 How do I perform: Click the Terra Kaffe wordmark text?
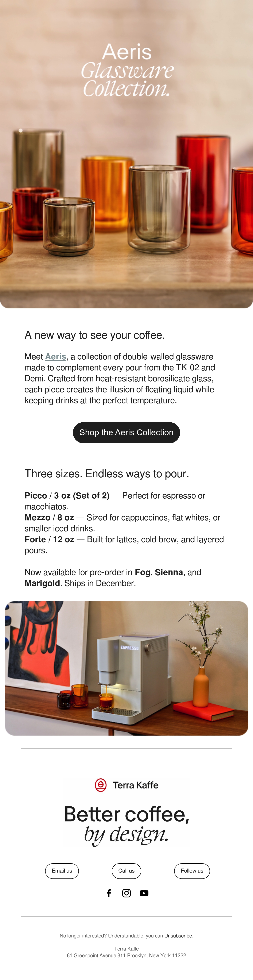[x=136, y=785]
